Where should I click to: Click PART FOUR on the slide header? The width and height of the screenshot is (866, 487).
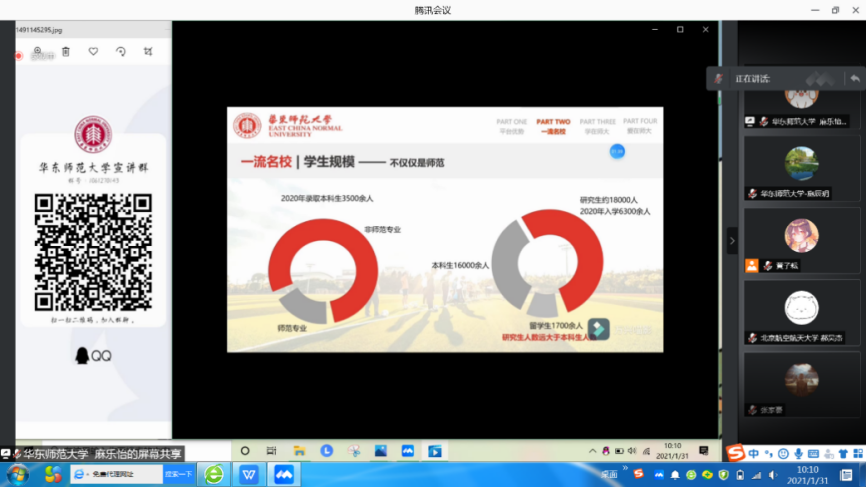pyautogui.click(x=640, y=126)
